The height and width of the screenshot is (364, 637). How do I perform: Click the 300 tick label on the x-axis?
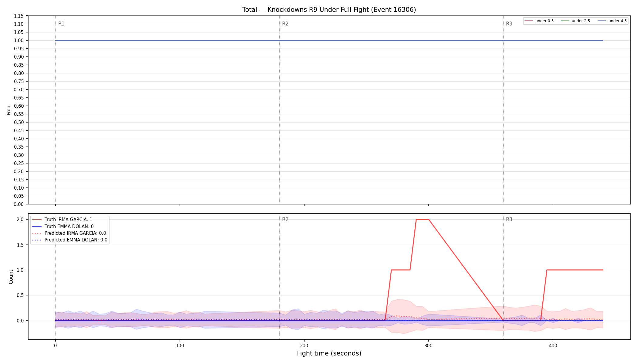tap(428, 345)
